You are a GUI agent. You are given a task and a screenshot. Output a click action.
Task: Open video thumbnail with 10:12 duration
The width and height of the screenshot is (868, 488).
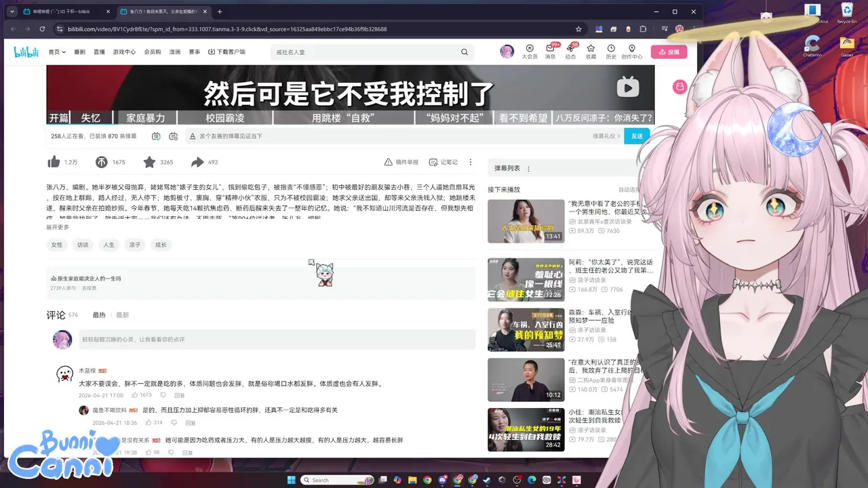(x=526, y=380)
